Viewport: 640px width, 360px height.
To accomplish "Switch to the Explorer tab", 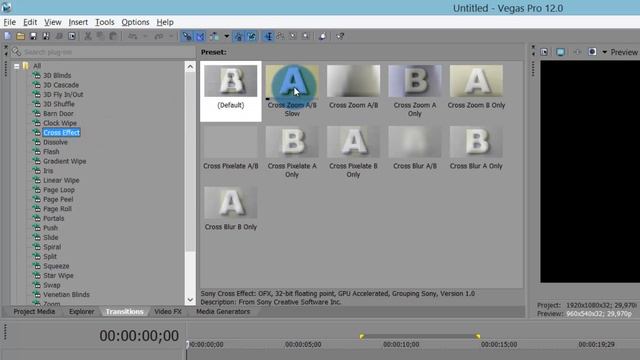I will click(x=81, y=311).
